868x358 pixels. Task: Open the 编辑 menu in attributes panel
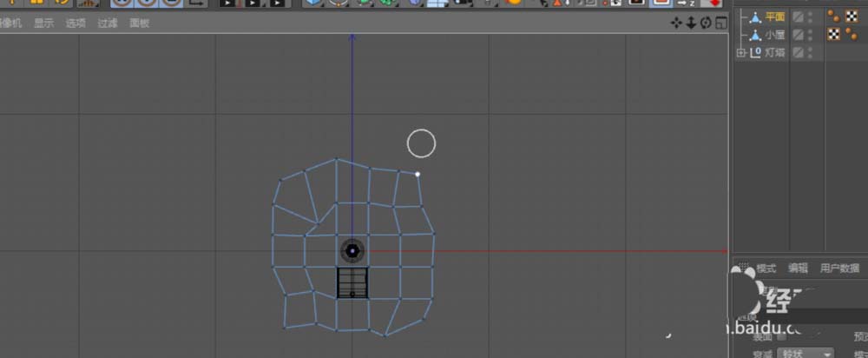(x=798, y=268)
